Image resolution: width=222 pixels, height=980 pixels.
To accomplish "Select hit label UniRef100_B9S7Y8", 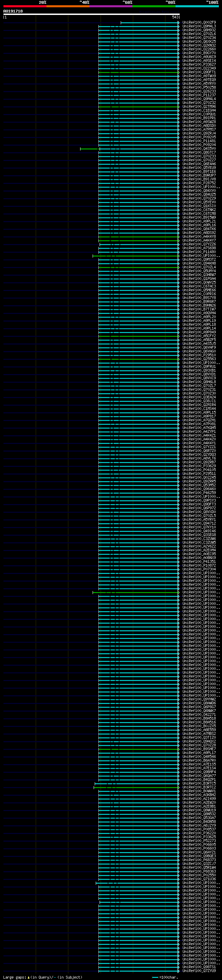I will pyautogui.click(x=199, y=298).
